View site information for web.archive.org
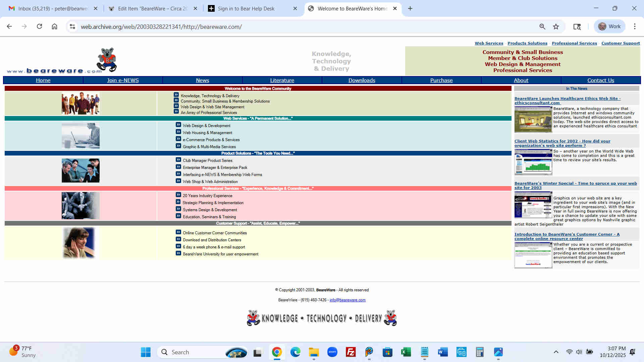The height and width of the screenshot is (362, 644). [72, 26]
